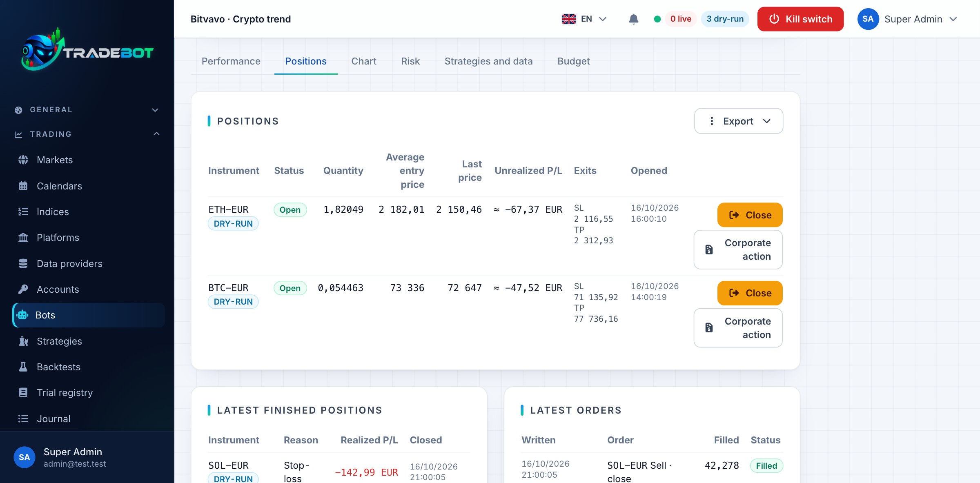Click the 3 dry-run badge
This screenshot has height=483, width=980.
coord(725,19)
